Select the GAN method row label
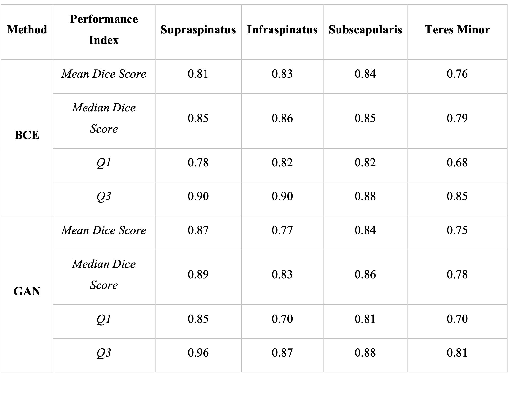This screenshot has height=394, width=532. (27, 291)
